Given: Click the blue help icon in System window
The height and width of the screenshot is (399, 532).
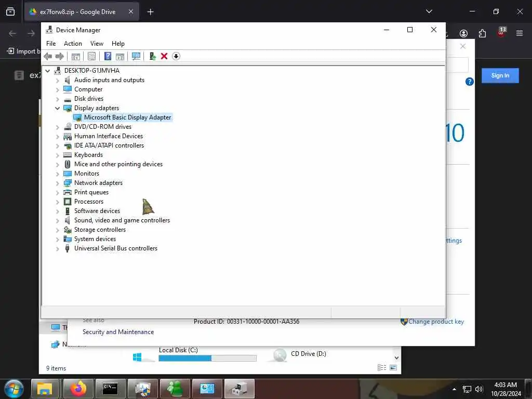Looking at the screenshot, I should click(x=469, y=82).
